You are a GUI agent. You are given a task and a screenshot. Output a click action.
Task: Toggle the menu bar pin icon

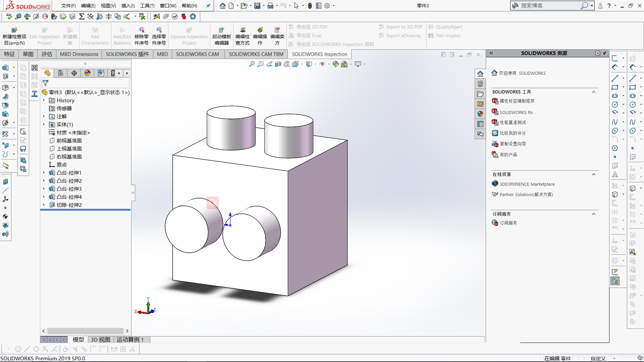coord(208,6)
